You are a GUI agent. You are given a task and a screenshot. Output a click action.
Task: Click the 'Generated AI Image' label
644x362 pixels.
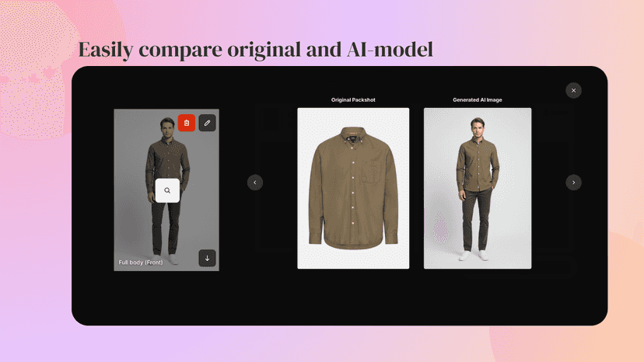click(478, 99)
